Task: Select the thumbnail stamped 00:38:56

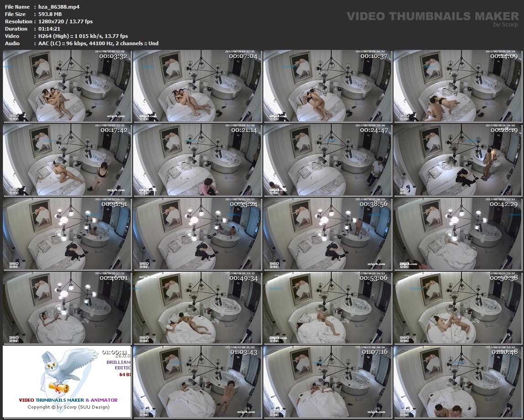Action: coord(327,233)
